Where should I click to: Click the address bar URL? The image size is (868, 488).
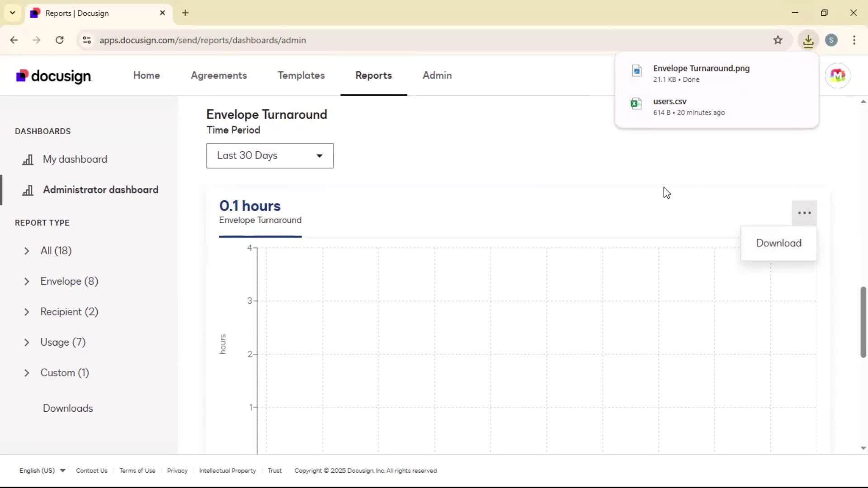click(203, 40)
